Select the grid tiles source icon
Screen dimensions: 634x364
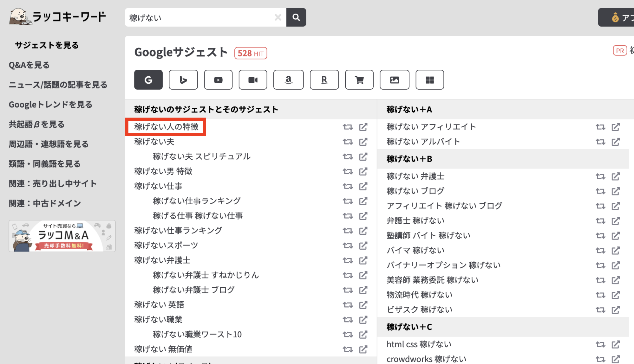pyautogui.click(x=429, y=80)
